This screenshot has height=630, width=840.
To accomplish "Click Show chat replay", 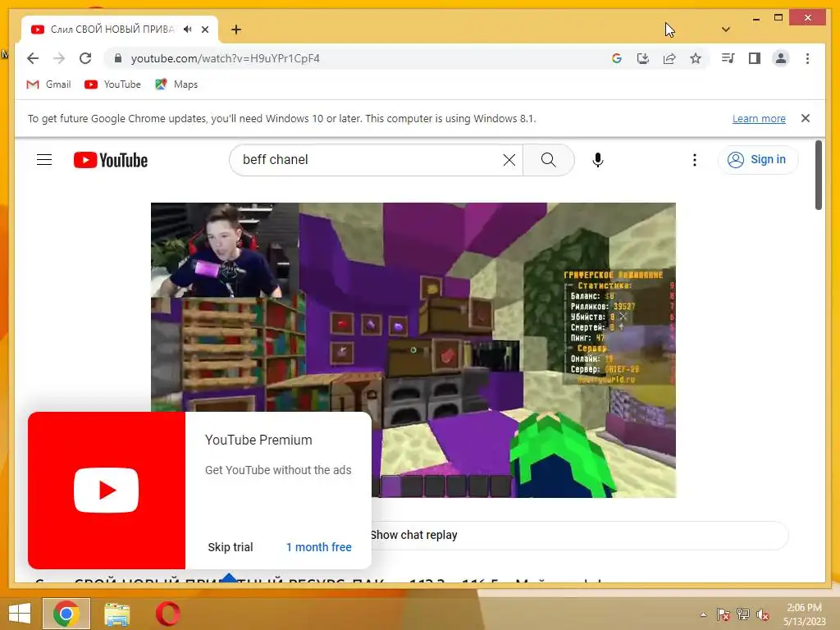I will (413, 535).
